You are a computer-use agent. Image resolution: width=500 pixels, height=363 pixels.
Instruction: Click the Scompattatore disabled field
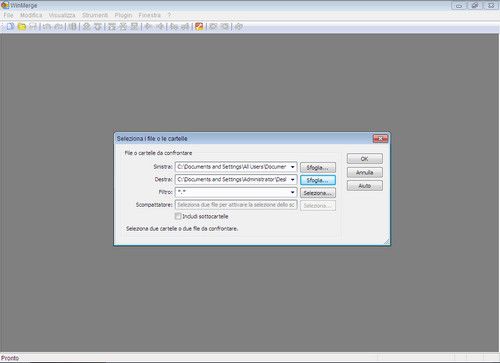tap(236, 205)
